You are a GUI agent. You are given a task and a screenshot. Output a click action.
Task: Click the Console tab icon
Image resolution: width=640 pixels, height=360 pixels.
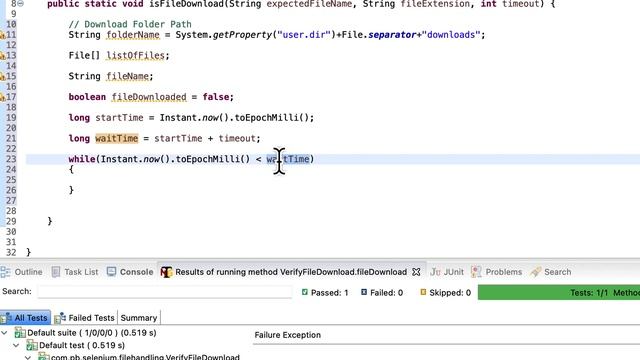[111, 272]
